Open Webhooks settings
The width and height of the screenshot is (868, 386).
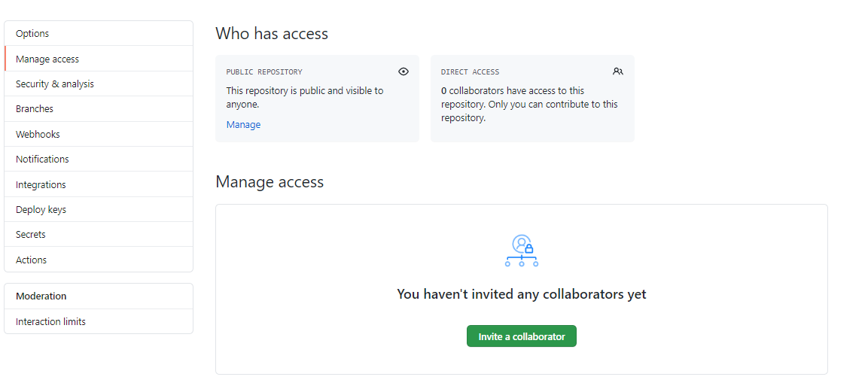99,135
